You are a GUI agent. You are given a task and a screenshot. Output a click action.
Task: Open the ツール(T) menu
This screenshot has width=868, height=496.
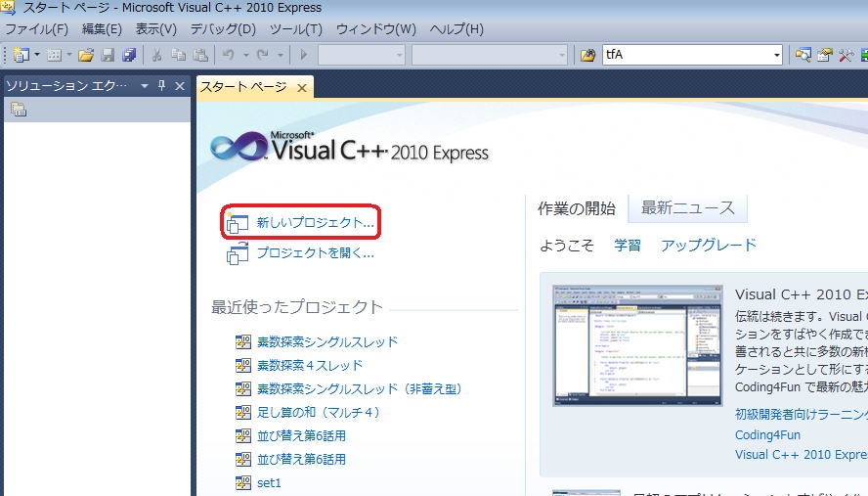295,29
